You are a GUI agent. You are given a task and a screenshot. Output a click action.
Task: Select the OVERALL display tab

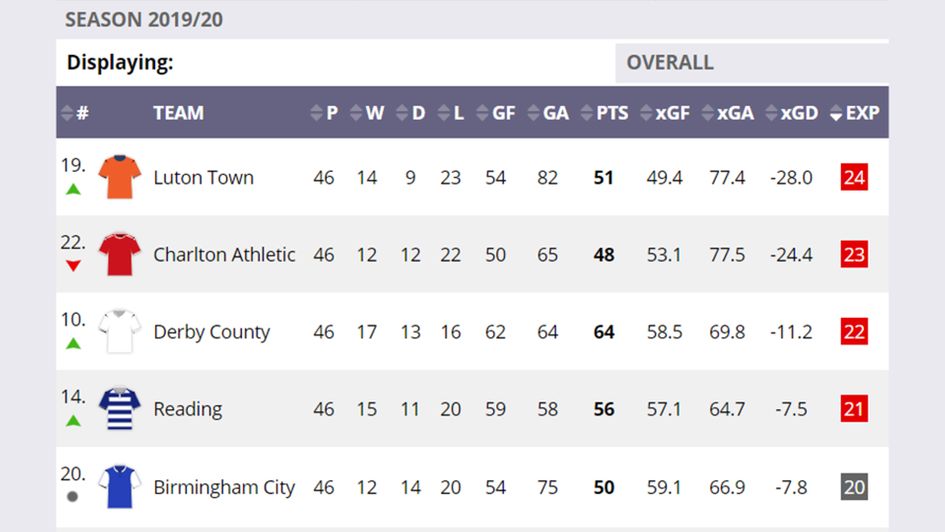(670, 62)
